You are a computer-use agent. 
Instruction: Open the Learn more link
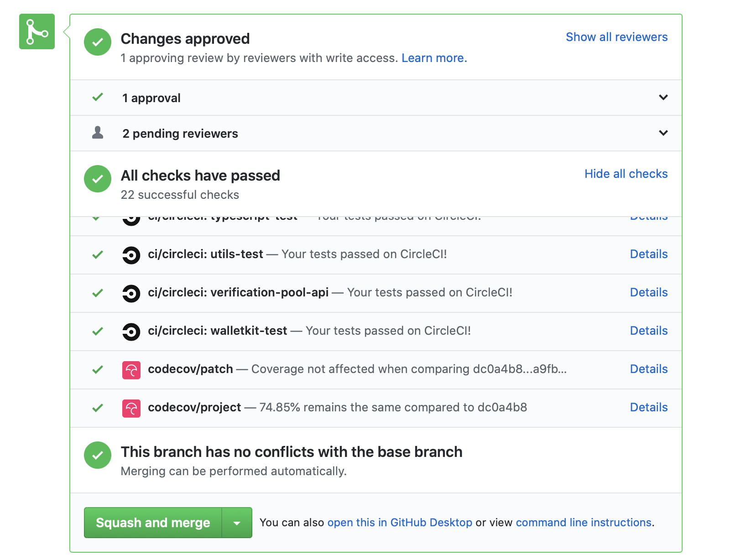tap(434, 58)
